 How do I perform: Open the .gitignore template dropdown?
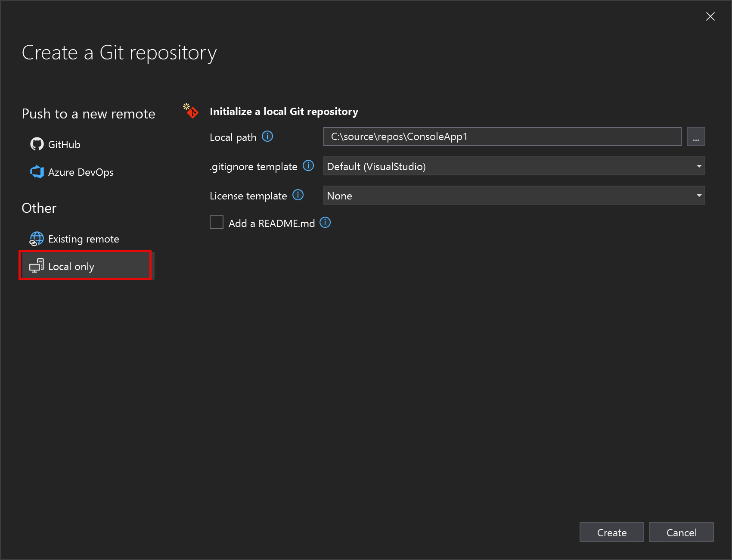(x=699, y=166)
